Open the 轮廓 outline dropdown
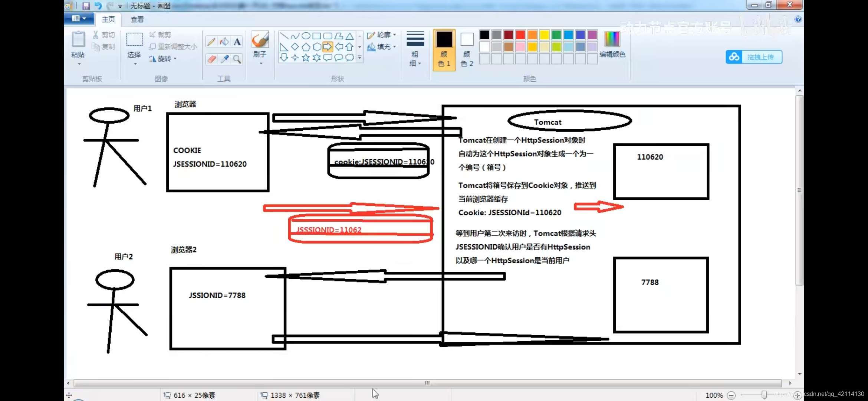The height and width of the screenshot is (401, 868). coord(382,35)
